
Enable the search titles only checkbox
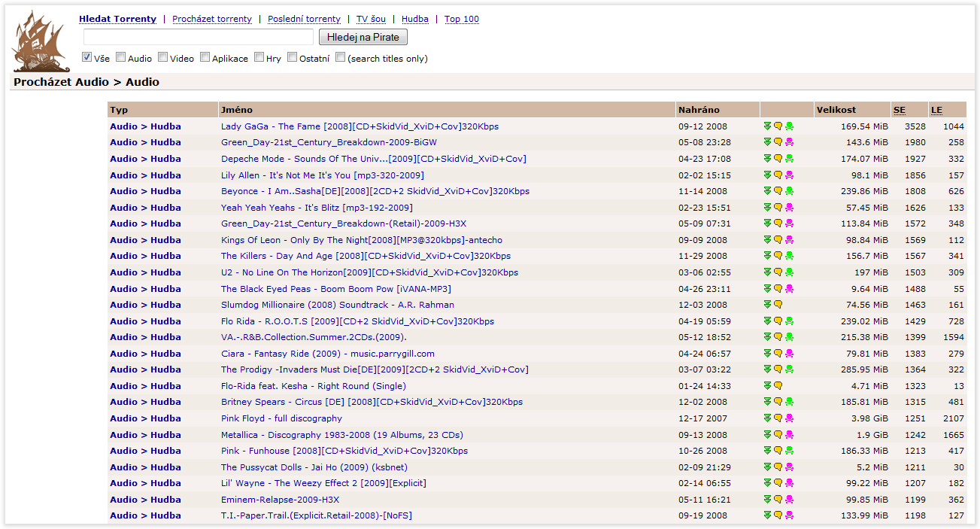click(340, 57)
